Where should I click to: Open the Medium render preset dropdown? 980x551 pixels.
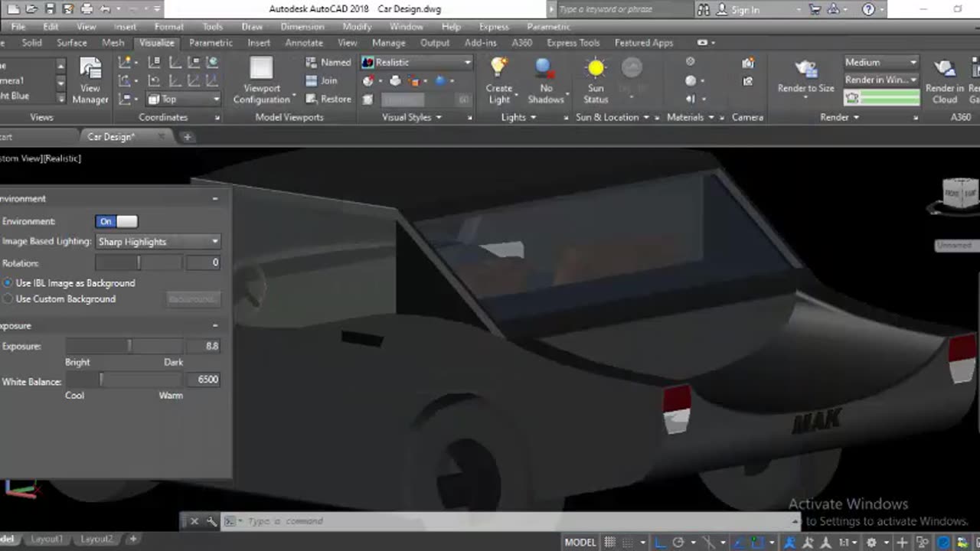click(881, 62)
